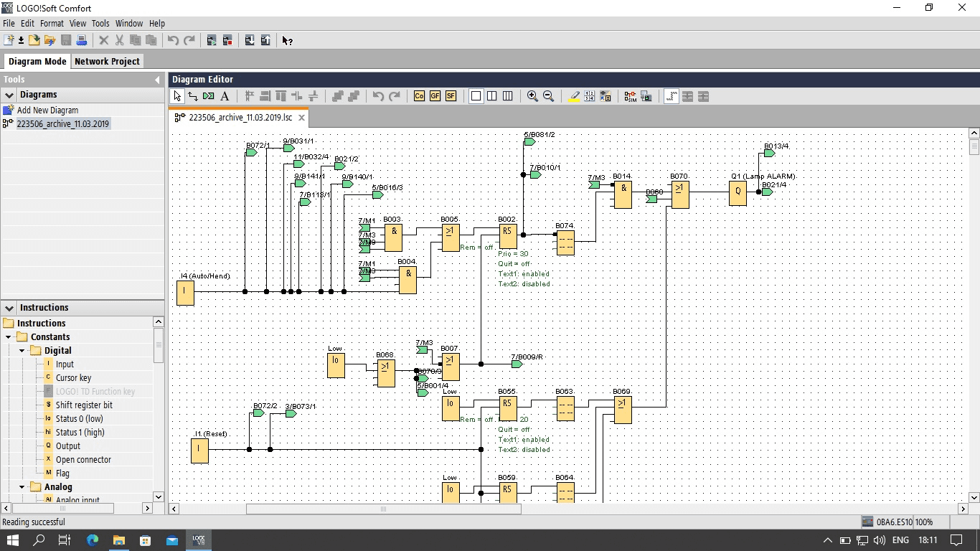Click diagram vertical scrollbar down arrow
Image resolution: width=980 pixels, height=551 pixels.
click(974, 497)
